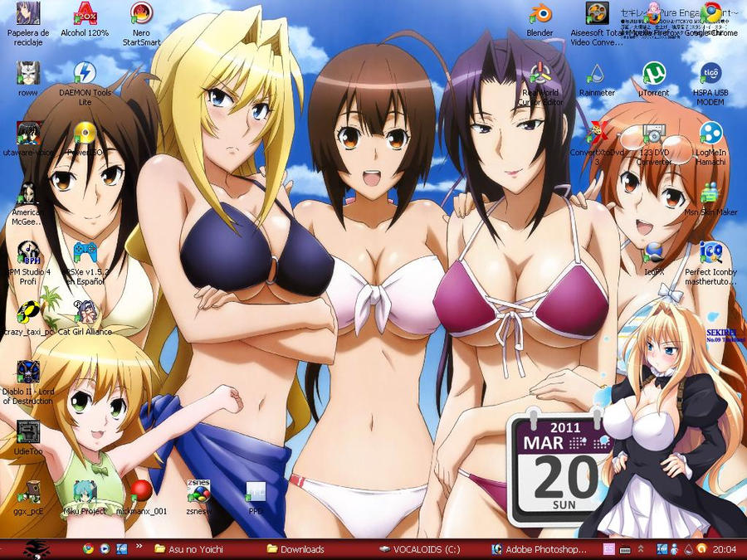Open the Rainmeter shortcut
The height and width of the screenshot is (560, 747).
pos(597,80)
